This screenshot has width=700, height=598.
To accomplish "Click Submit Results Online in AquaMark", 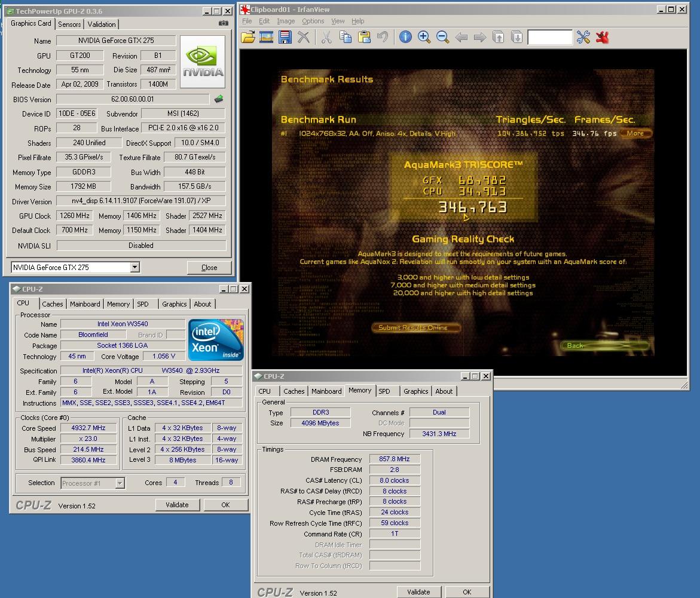I will (x=415, y=327).
